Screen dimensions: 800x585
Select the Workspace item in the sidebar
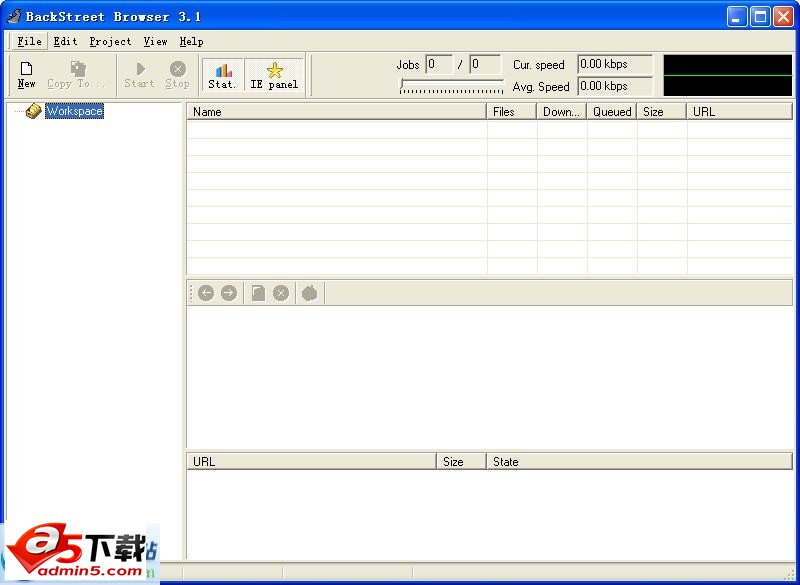pos(75,112)
